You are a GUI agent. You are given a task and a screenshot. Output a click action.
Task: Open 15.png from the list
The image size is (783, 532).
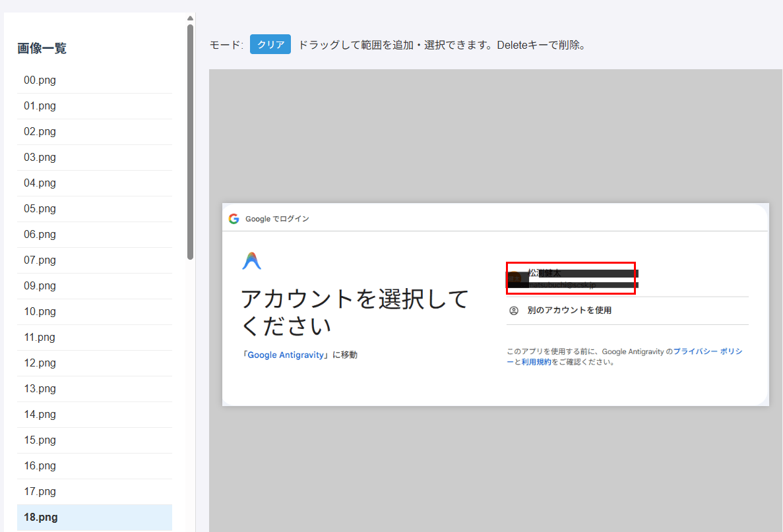pyautogui.click(x=40, y=440)
